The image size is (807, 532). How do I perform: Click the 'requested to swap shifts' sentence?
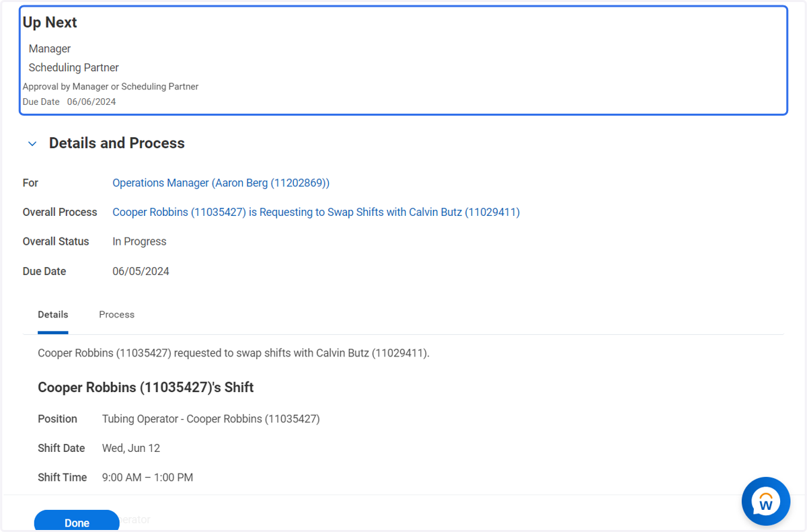[233, 353]
